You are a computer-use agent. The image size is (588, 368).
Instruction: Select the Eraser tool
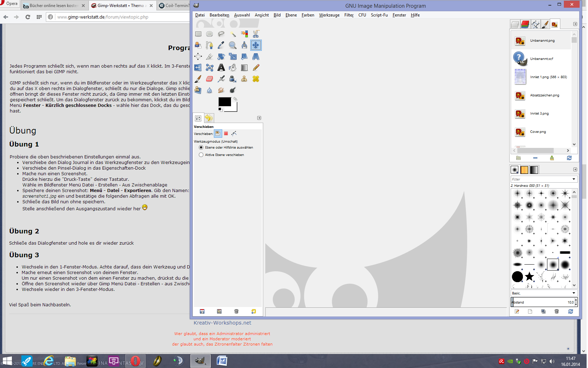(x=209, y=79)
